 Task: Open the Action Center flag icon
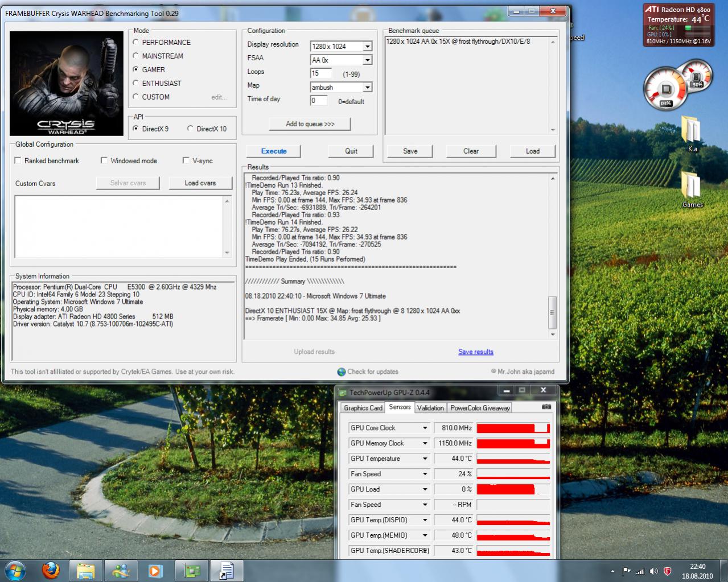tap(626, 571)
